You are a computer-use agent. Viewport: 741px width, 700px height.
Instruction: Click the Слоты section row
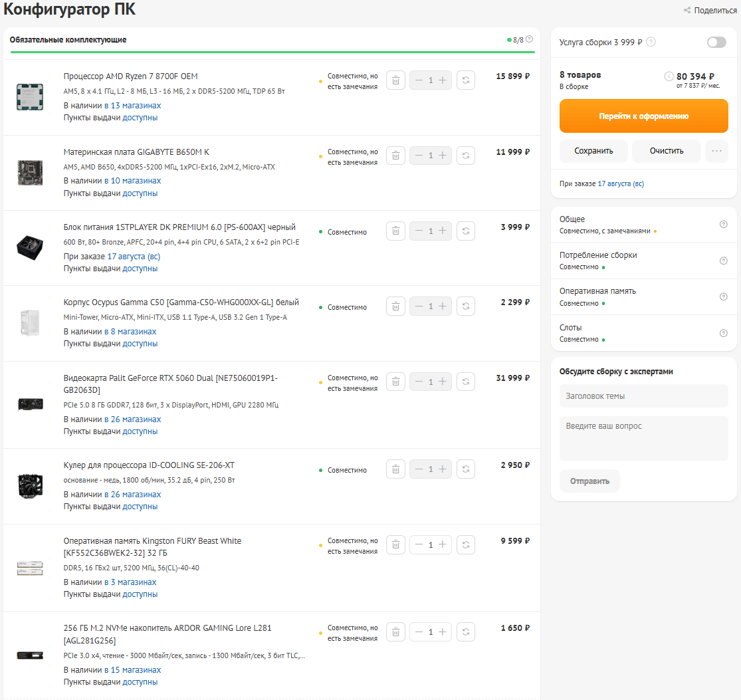[644, 333]
